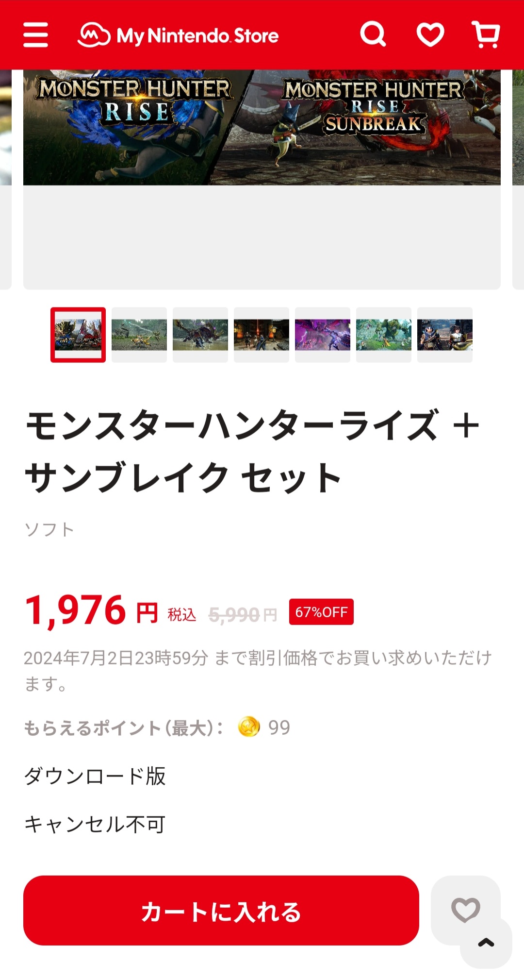Tap the gold point coin icon

click(249, 727)
